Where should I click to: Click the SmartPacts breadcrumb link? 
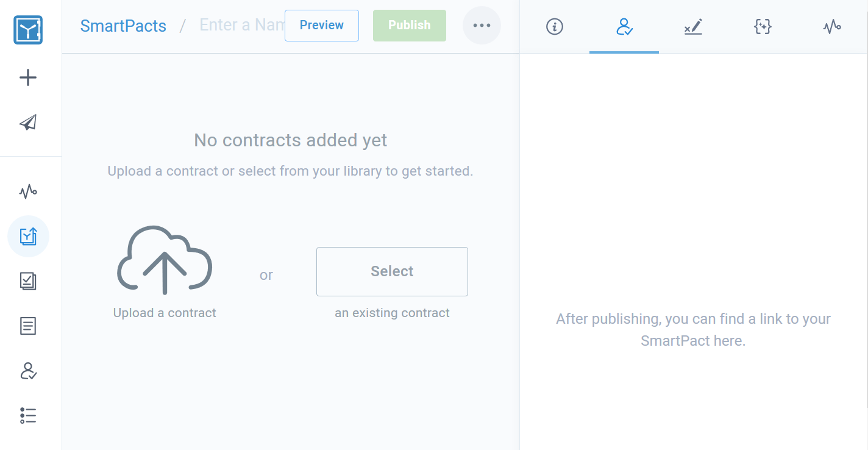click(123, 26)
